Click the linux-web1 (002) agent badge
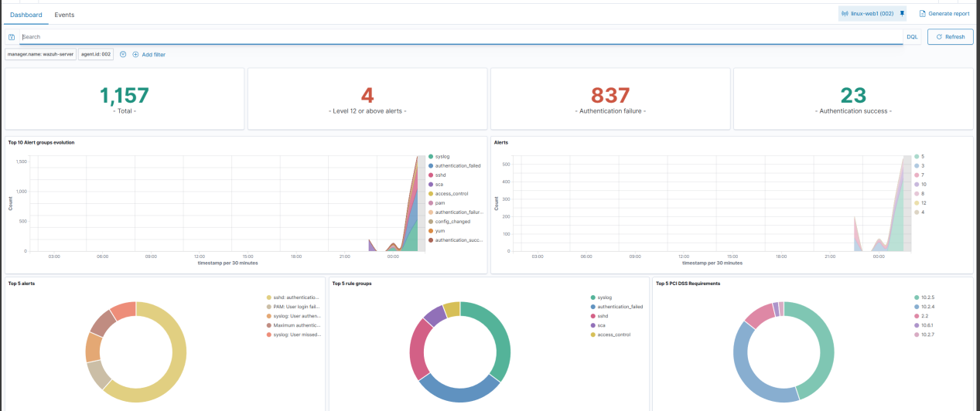 pyautogui.click(x=867, y=14)
